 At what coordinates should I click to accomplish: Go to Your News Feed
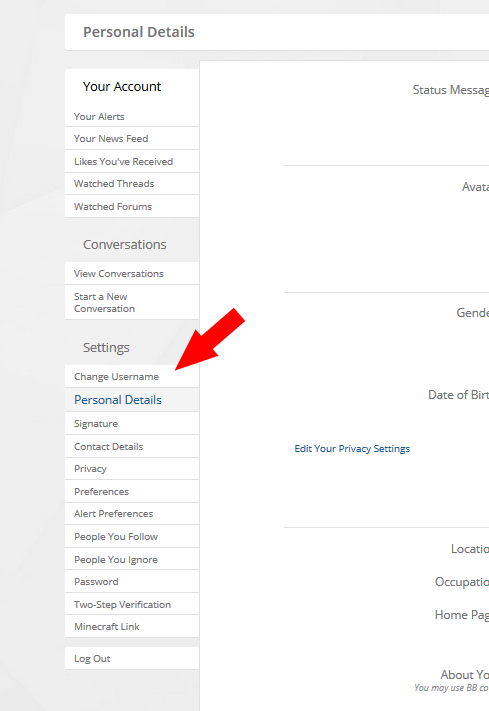(x=132, y=139)
